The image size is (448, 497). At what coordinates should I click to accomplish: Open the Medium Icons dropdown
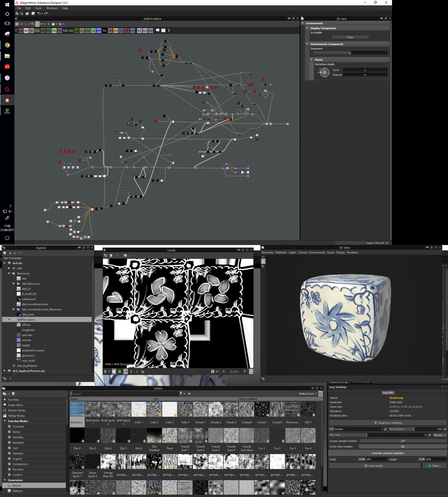308,394
